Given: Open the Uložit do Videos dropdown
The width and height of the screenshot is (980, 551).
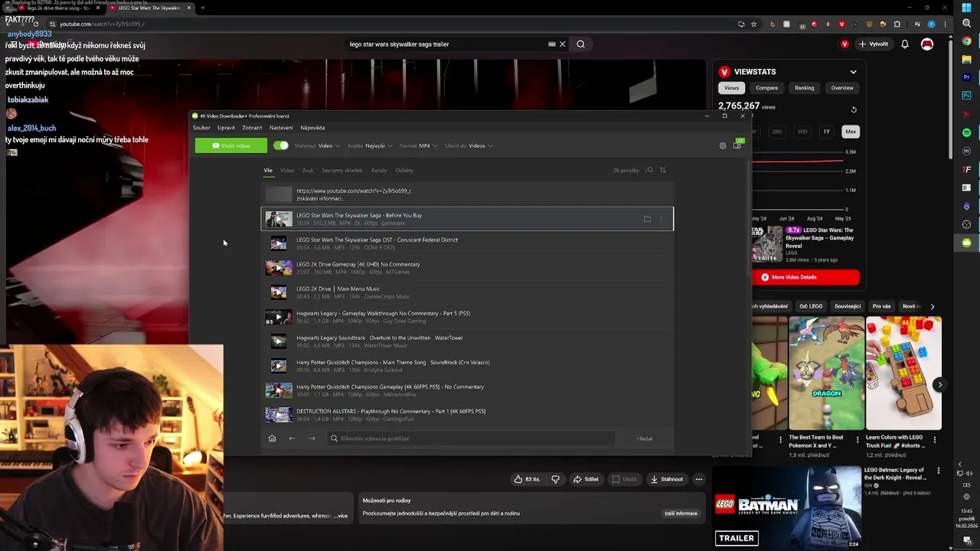Looking at the screenshot, I should click(x=469, y=145).
